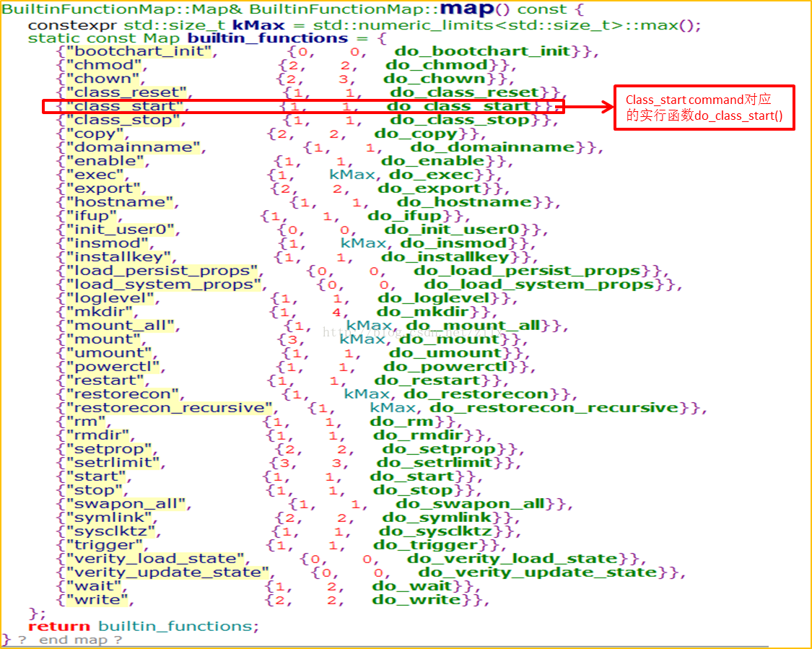Click the "trigger" string literal
This screenshot has width=812, height=649.
(x=104, y=546)
